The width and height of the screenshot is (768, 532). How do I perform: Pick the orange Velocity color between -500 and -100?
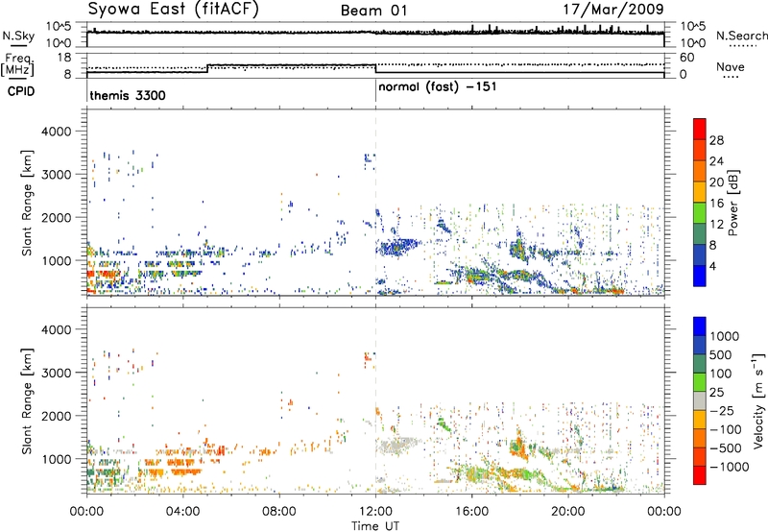700,439
